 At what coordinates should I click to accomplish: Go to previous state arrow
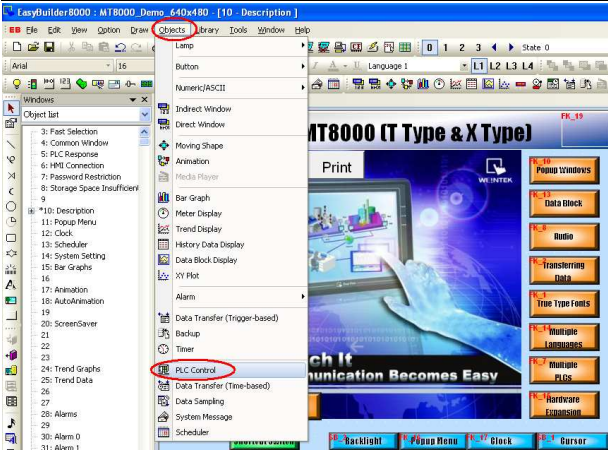(x=494, y=47)
